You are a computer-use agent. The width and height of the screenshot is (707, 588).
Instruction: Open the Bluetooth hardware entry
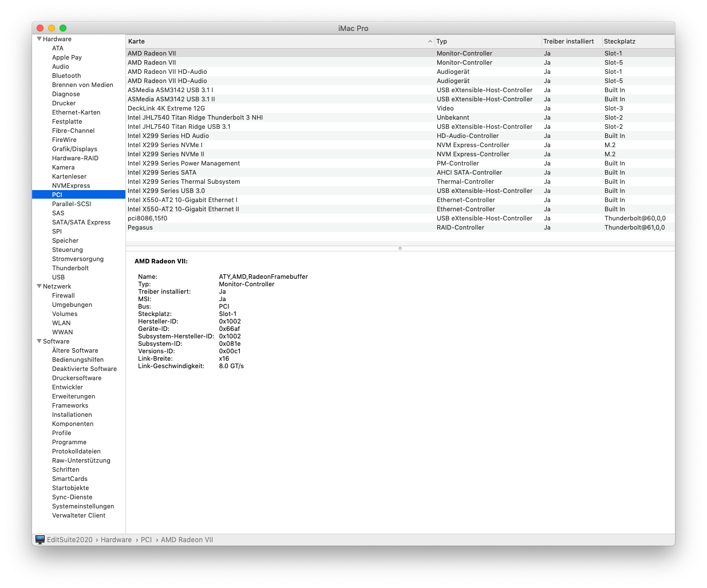click(x=66, y=76)
